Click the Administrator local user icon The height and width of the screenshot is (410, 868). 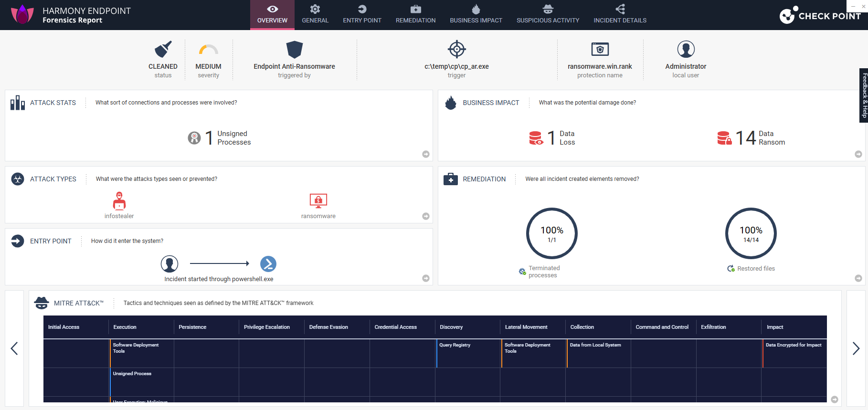[686, 49]
